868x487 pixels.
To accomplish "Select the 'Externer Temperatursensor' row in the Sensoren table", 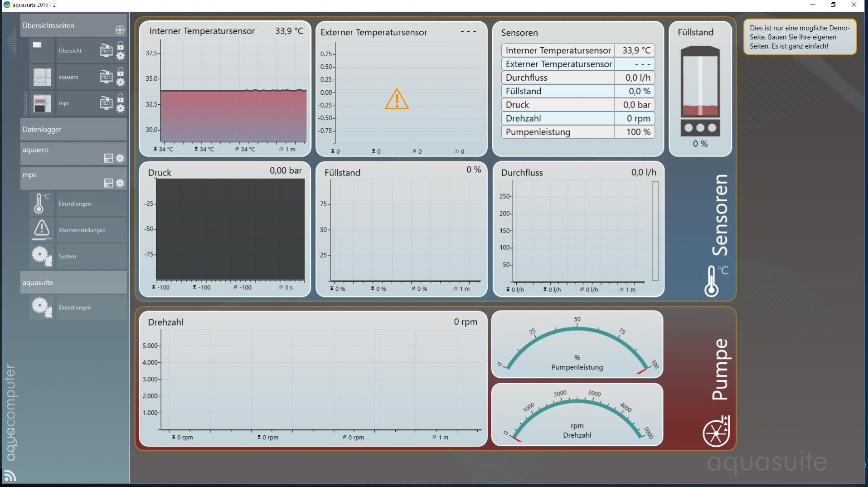I will 578,64.
